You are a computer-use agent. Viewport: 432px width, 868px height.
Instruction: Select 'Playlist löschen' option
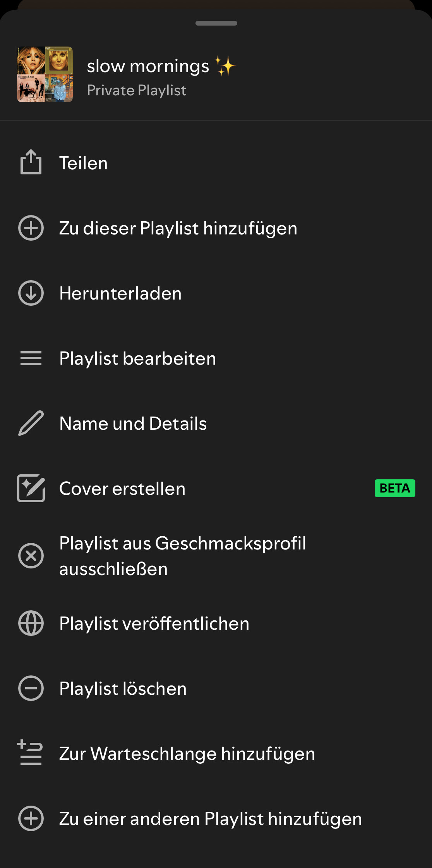[x=123, y=689]
